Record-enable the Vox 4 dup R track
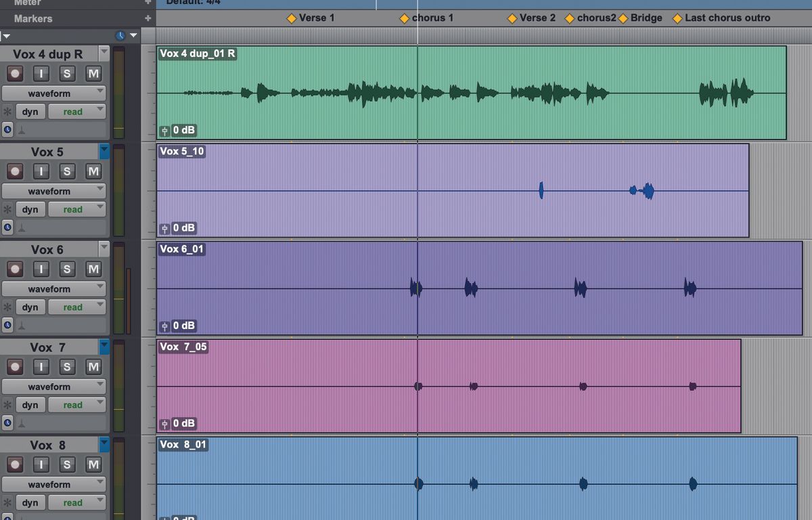 pos(15,73)
